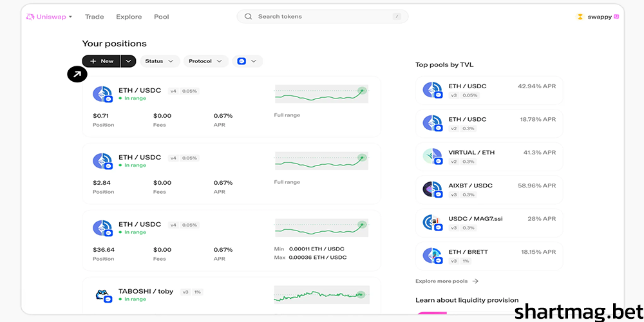Open the Pool navigation item
This screenshot has height=322, width=644.
[x=161, y=17]
